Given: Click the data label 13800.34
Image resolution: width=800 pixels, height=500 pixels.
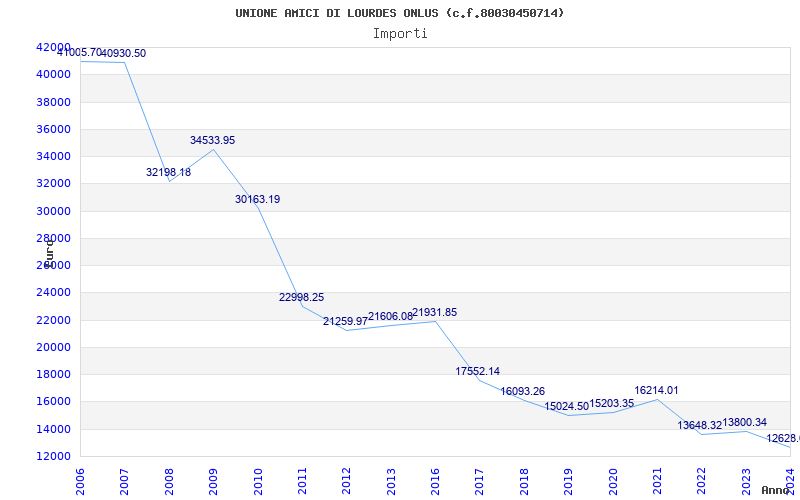Looking at the screenshot, I should tap(744, 422).
